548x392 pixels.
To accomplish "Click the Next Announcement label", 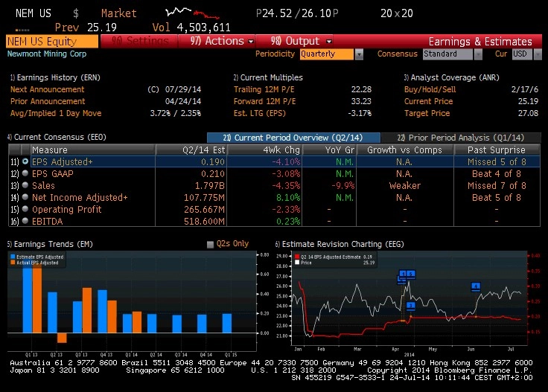I will coord(47,89).
